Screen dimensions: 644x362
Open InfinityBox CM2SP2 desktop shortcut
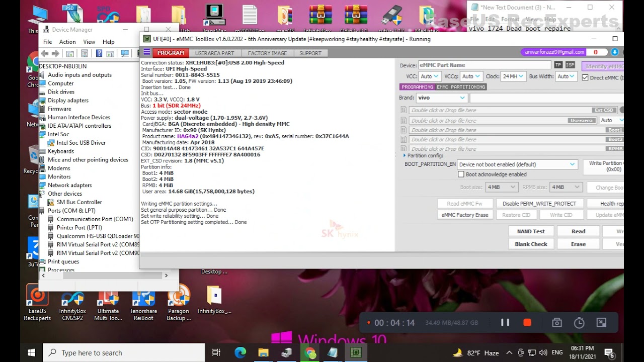(x=72, y=302)
